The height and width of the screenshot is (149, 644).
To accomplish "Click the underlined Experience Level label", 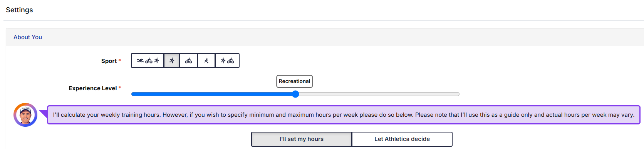I will pos(93,88).
